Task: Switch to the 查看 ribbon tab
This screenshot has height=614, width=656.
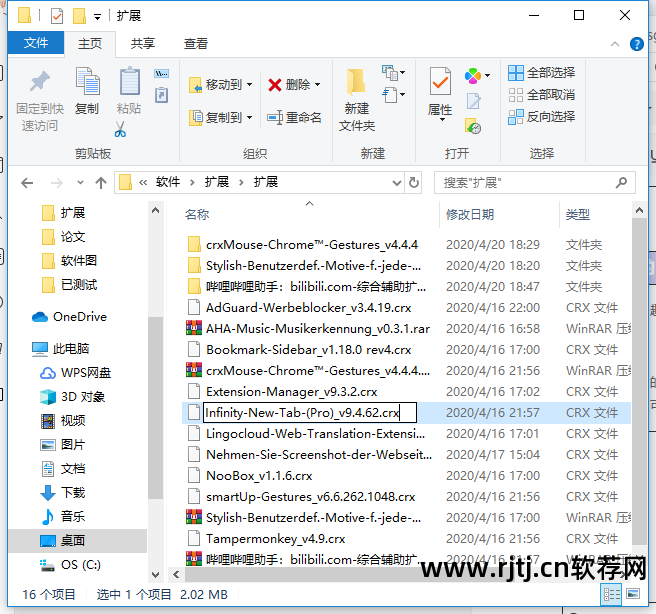Action: click(195, 43)
